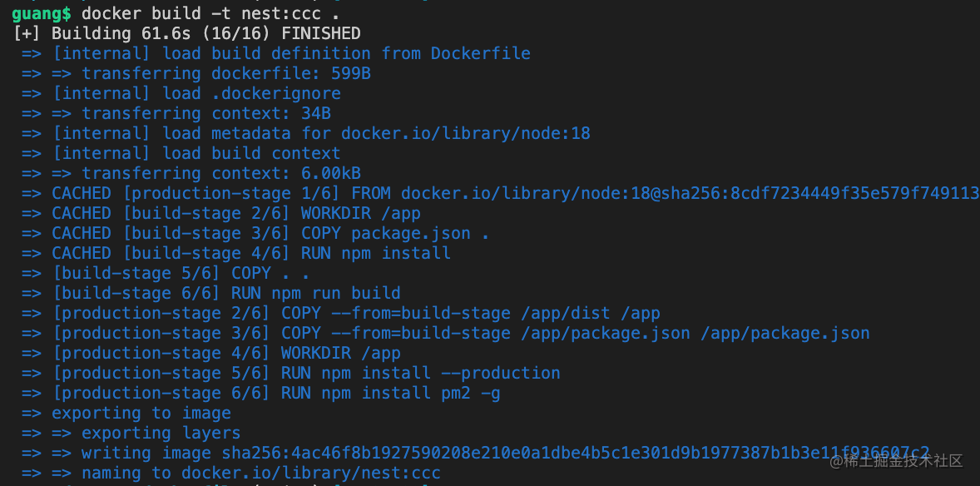980x486 pixels.
Task: Click the load build definition from Dockerfile line
Action: click(x=275, y=53)
